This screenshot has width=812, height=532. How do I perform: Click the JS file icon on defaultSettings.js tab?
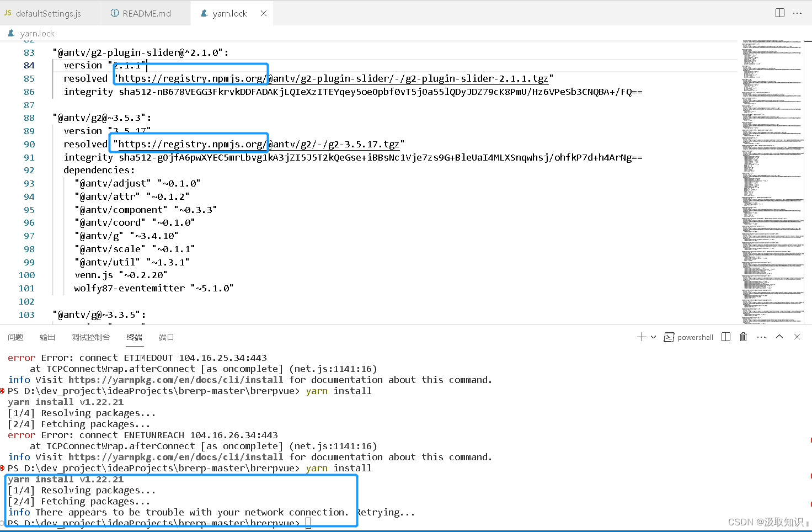tap(8, 13)
